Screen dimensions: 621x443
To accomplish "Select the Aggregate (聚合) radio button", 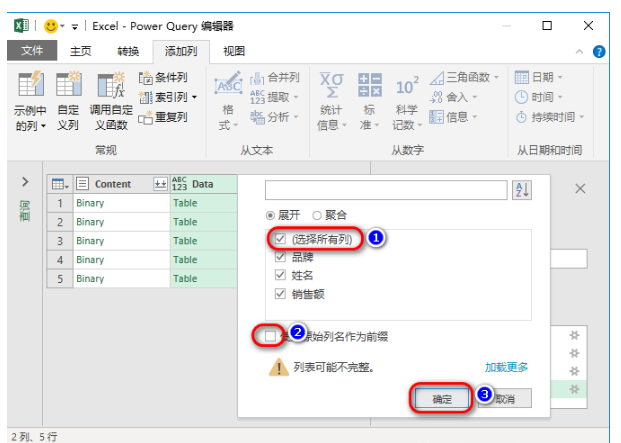I will tap(316, 215).
